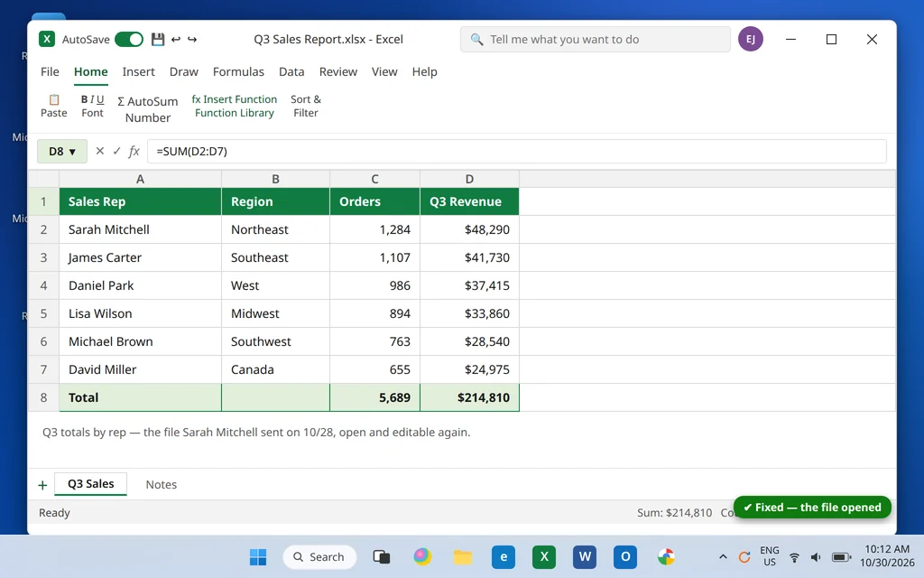Open Copilot from the taskbar
The width and height of the screenshot is (924, 578).
pos(422,556)
